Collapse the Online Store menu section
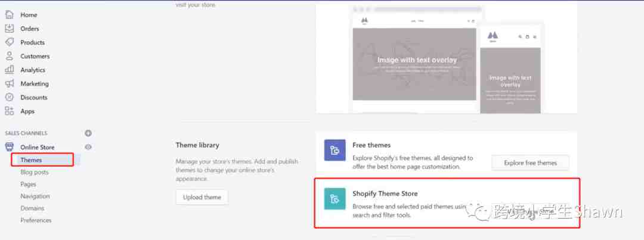The height and width of the screenshot is (240, 644). pyautogui.click(x=37, y=147)
